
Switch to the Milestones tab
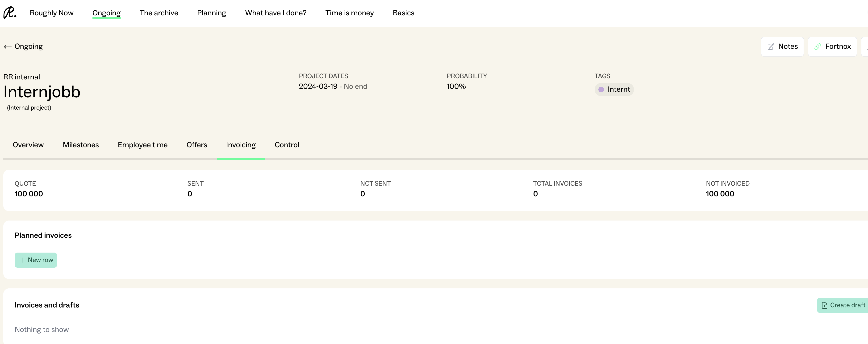80,145
